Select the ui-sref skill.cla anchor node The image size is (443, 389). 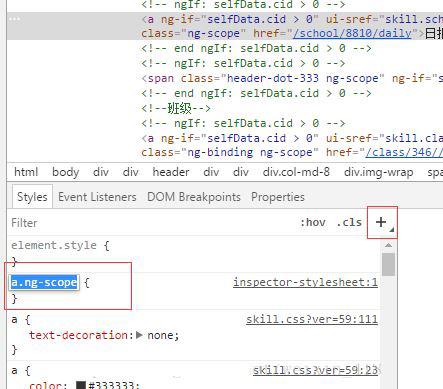point(292,145)
